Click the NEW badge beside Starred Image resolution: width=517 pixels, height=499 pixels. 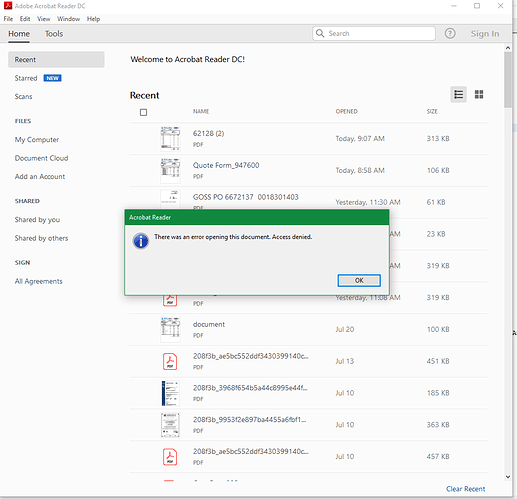[x=52, y=78]
